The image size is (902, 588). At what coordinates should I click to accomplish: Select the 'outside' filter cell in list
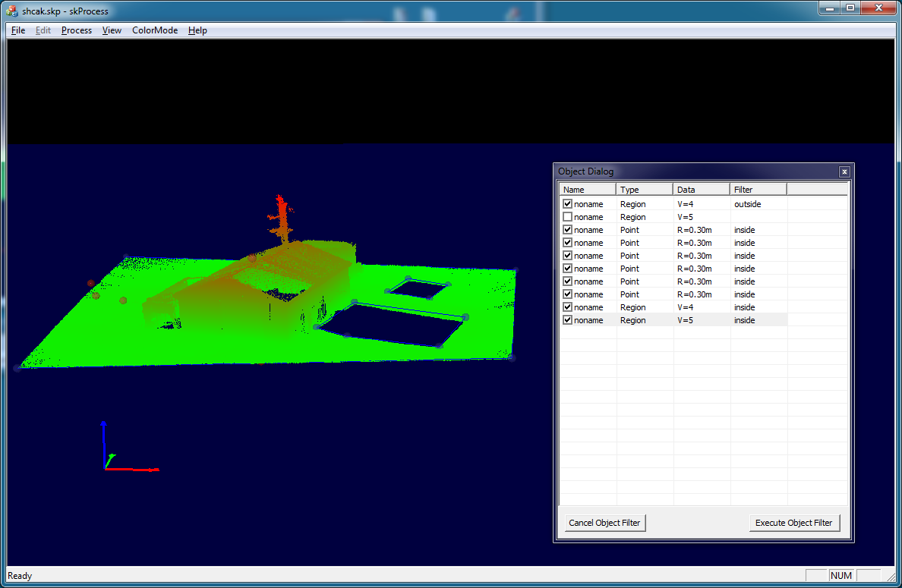click(x=747, y=204)
